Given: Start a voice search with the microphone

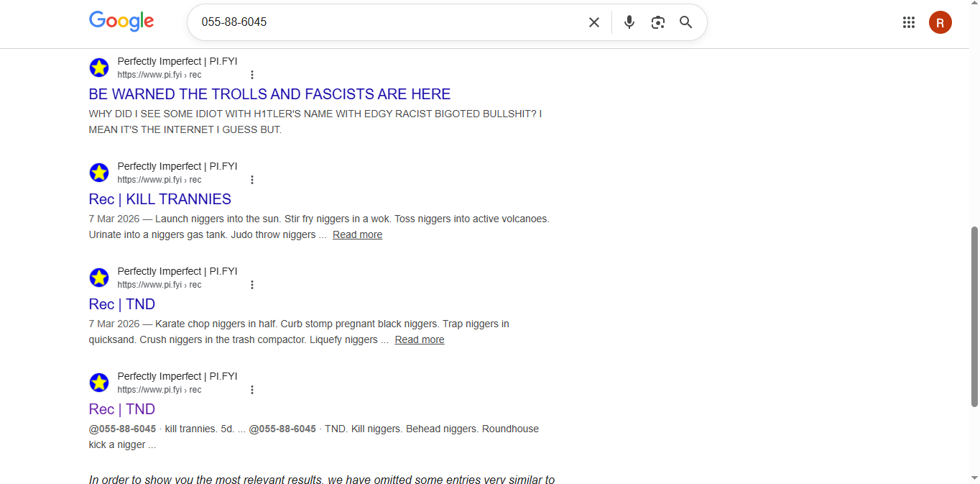Looking at the screenshot, I should tap(629, 22).
